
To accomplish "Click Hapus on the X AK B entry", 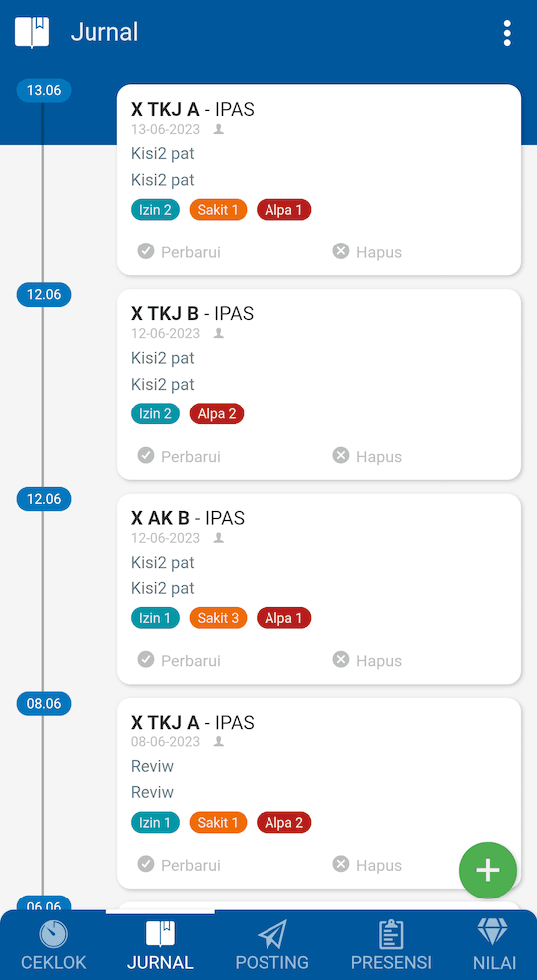I will point(367,661).
